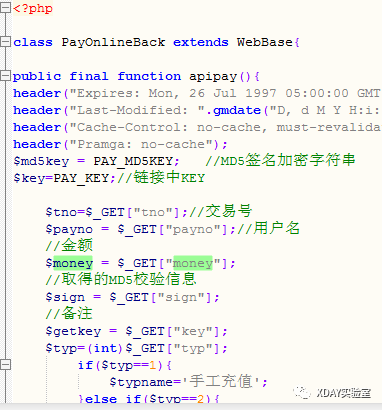Viewport: 382px width, 410px height.
Task: Click the comment '//备注'
Action: (x=69, y=313)
